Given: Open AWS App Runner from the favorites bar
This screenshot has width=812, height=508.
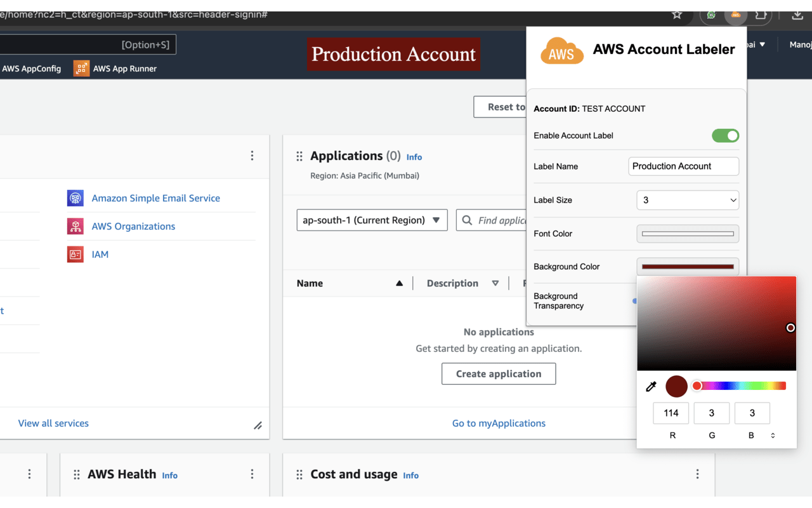Looking at the screenshot, I should point(81,68).
